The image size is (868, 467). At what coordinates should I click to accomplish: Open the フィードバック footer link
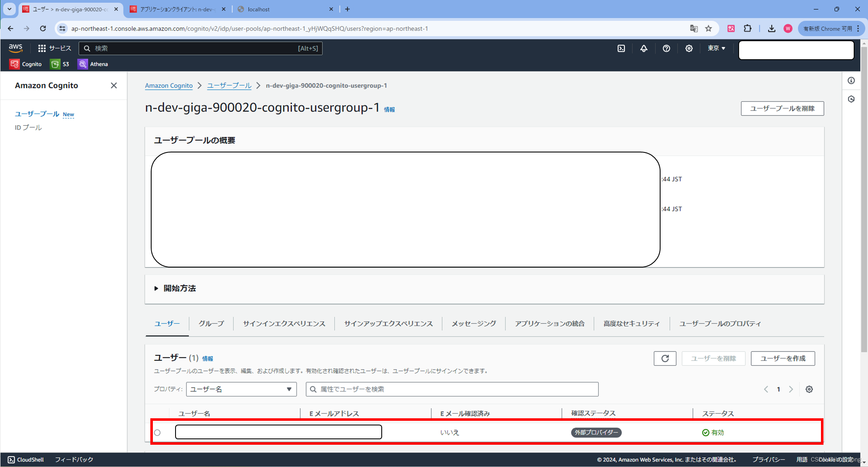click(74, 459)
